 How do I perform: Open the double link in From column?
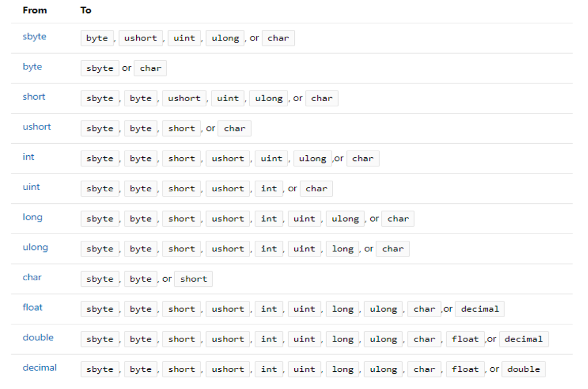click(38, 337)
